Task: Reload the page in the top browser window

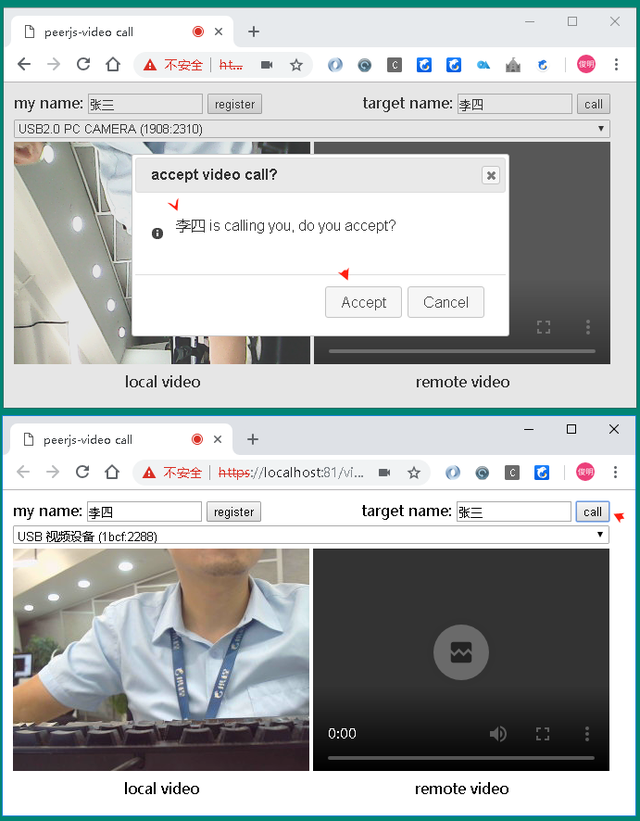Action: (x=84, y=64)
